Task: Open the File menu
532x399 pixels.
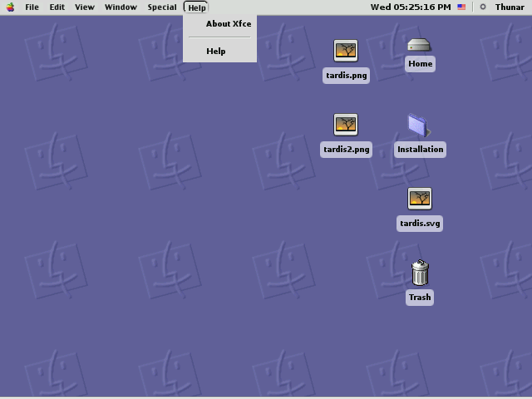Action: click(32, 7)
